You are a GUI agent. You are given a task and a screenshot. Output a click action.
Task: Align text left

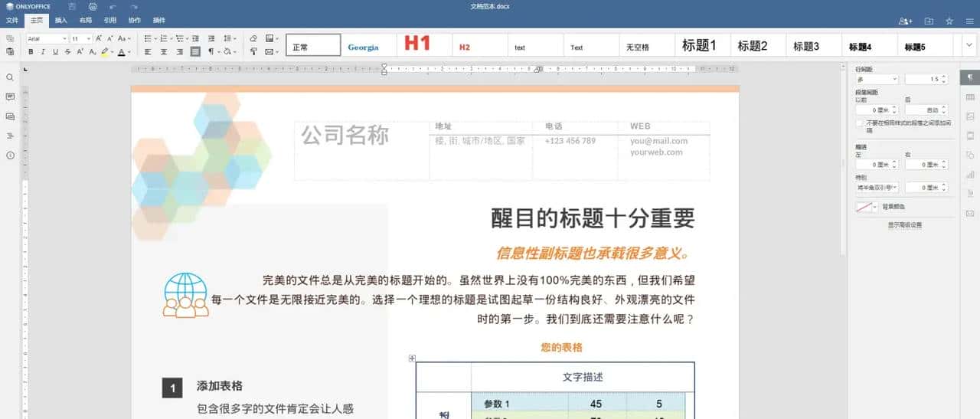149,52
